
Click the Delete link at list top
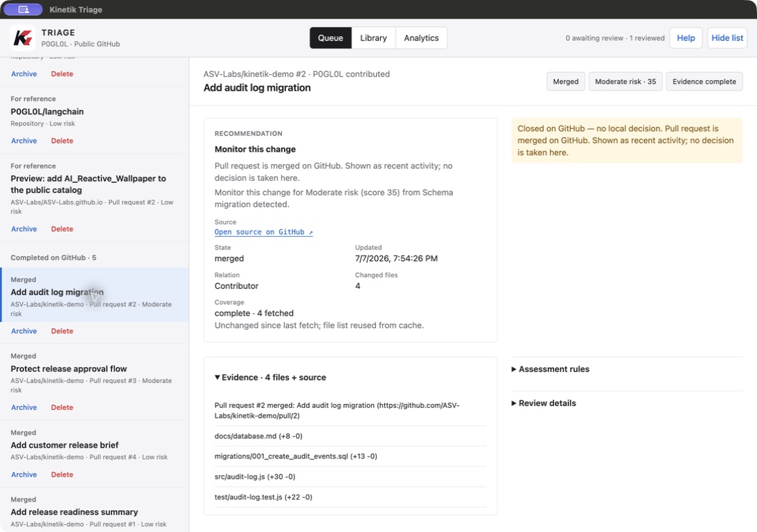[x=62, y=74]
